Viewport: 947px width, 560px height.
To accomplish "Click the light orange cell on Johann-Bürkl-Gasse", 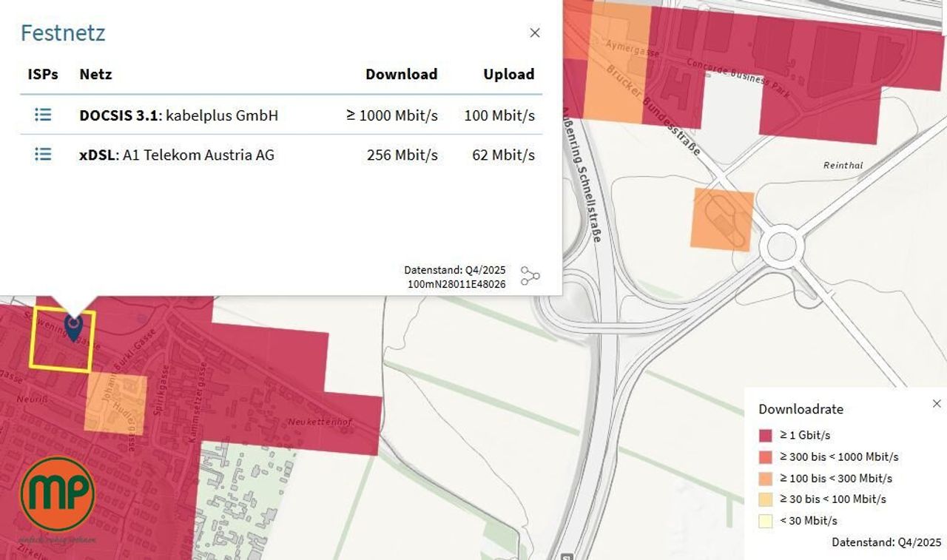I will 115,402.
